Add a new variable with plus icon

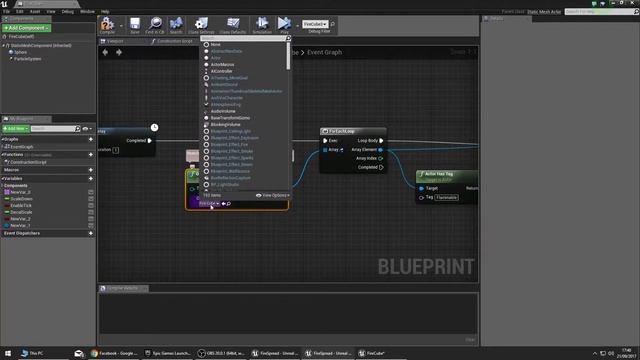91,178
